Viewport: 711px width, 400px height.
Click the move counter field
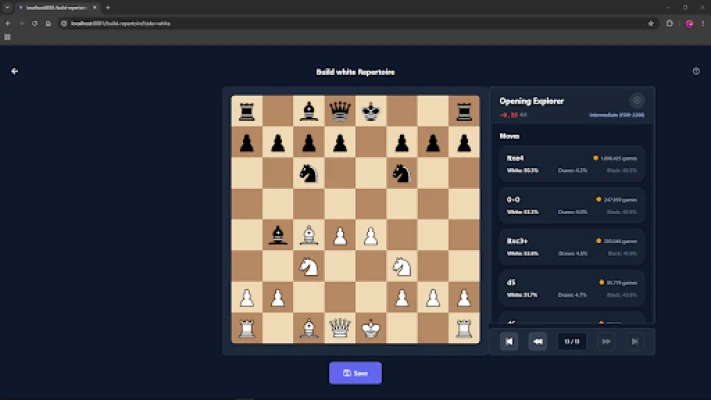(572, 342)
